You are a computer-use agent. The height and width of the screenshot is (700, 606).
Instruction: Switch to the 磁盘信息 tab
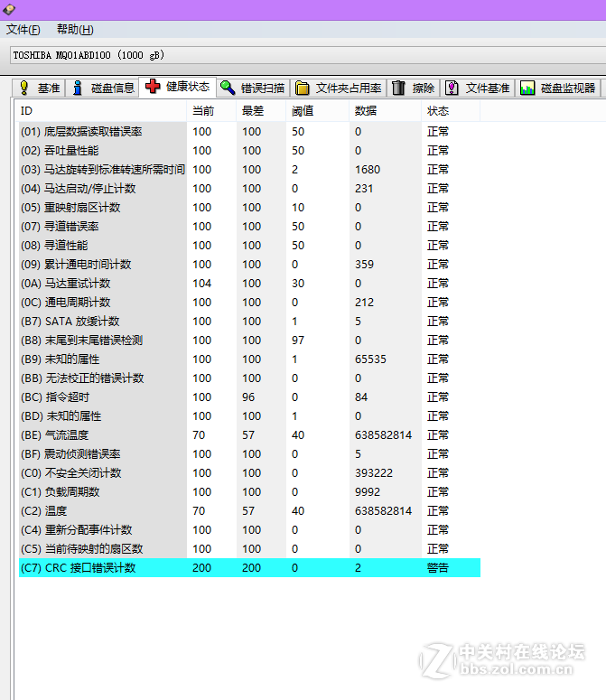tap(103, 88)
